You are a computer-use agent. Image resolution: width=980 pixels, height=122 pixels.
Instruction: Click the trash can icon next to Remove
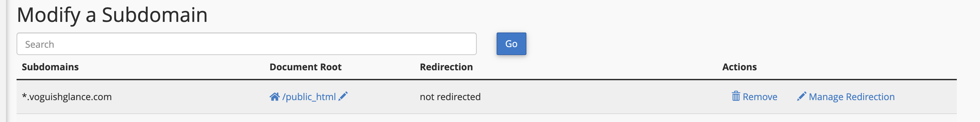point(736,96)
